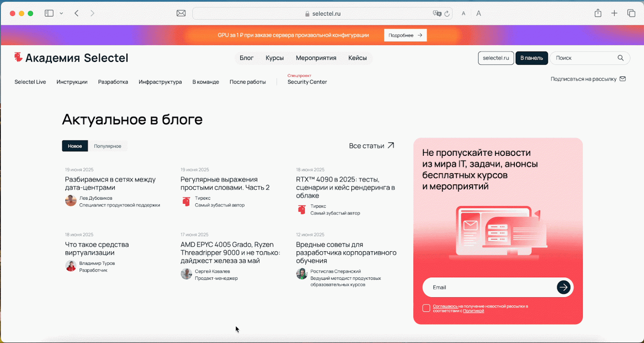This screenshot has height=343, width=644.
Task: Click the magnifier icon in the Поиск field
Action: point(621,58)
